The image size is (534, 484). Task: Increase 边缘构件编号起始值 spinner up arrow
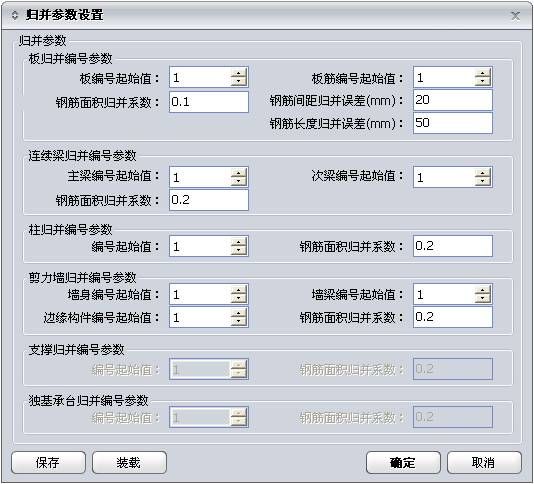pos(238,313)
